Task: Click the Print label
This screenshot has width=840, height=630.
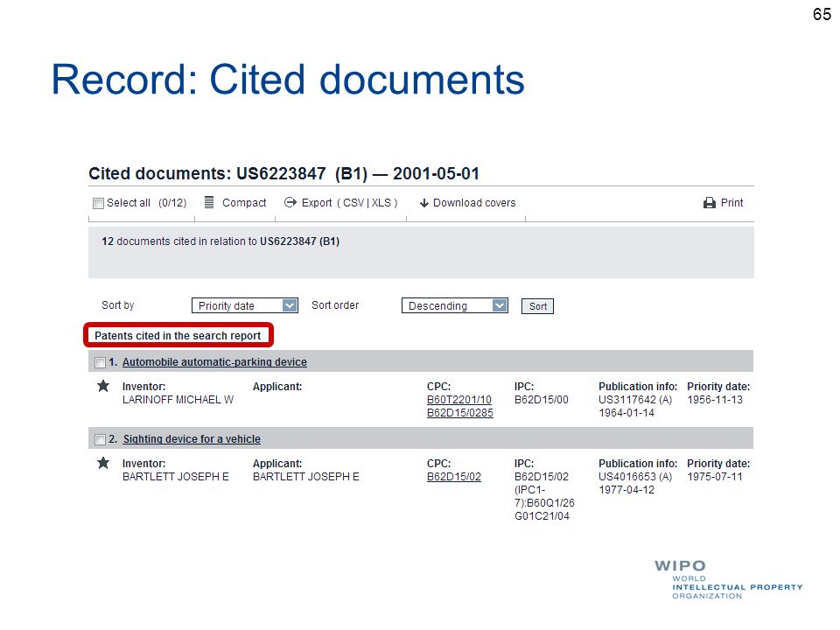Action: (731, 203)
